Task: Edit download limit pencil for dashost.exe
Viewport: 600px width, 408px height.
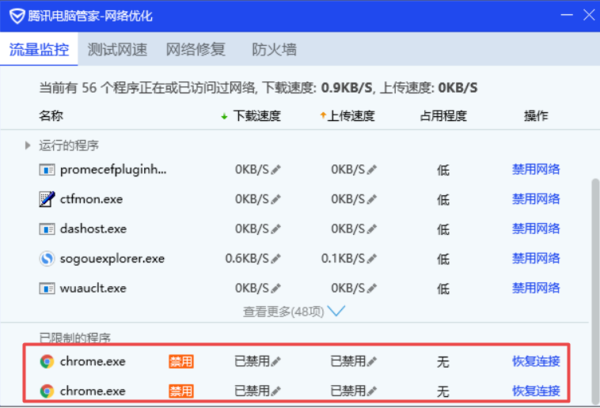Action: click(276, 229)
